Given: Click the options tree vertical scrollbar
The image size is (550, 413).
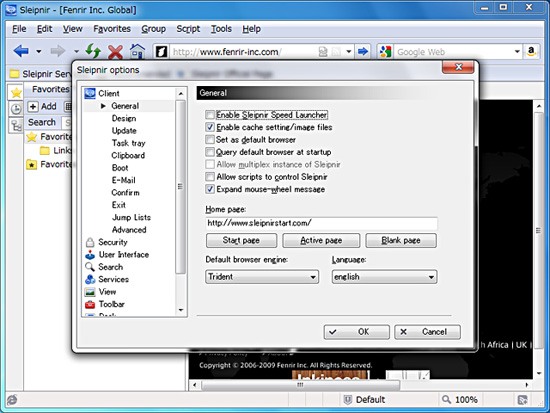Looking at the screenshot, I should coord(180,186).
